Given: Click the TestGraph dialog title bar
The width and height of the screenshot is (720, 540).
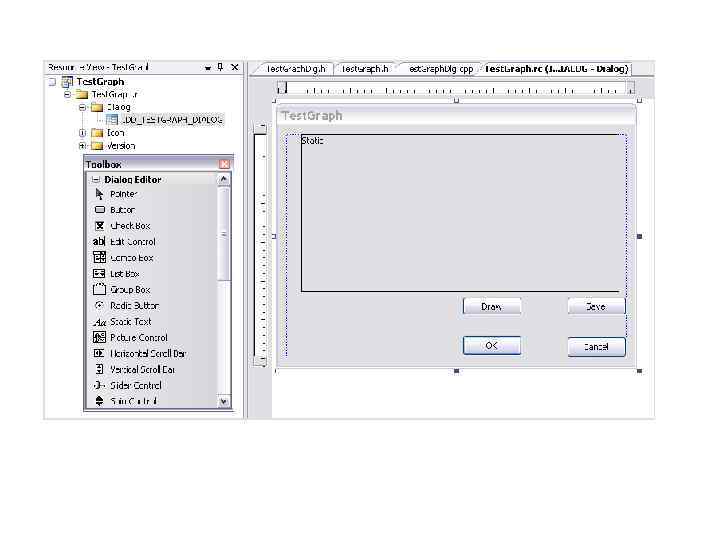Looking at the screenshot, I should [456, 116].
